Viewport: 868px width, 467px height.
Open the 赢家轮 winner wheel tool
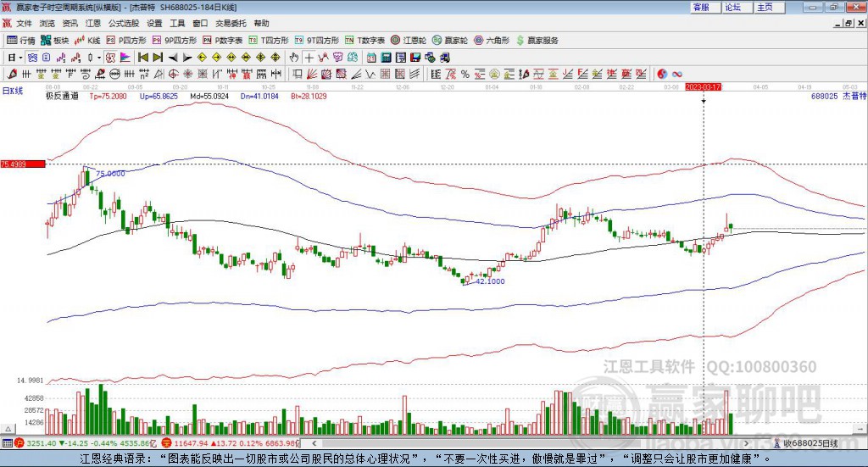coord(450,41)
